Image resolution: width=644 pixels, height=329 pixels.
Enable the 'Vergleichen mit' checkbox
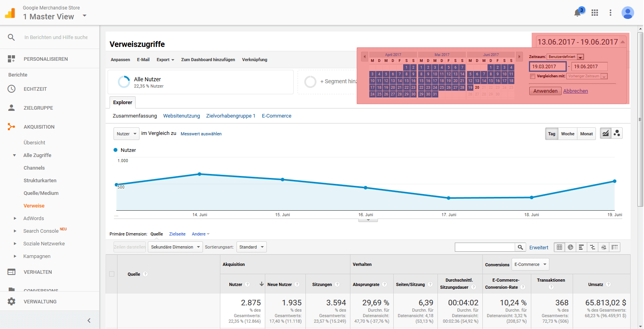532,76
